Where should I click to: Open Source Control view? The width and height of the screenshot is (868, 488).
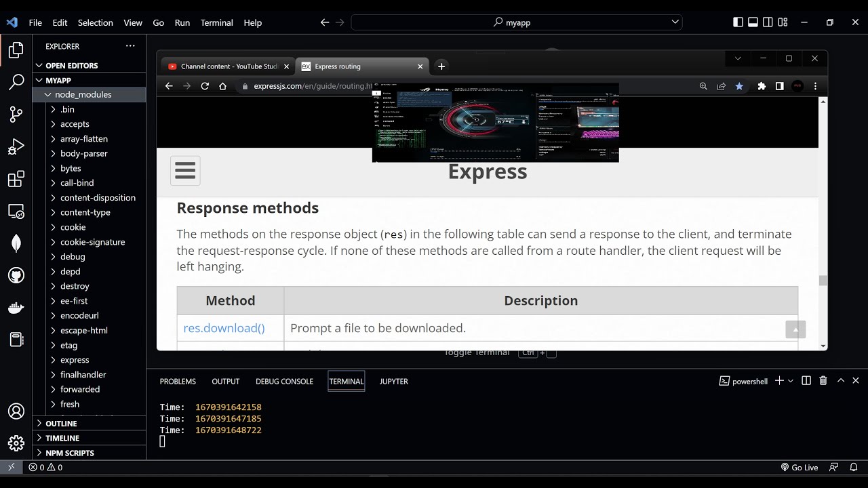coord(16,115)
